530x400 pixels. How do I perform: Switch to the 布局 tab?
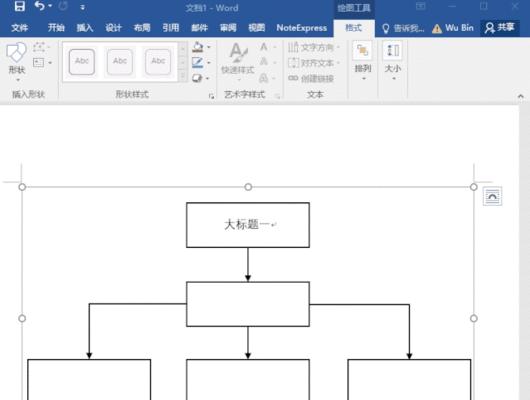click(142, 28)
